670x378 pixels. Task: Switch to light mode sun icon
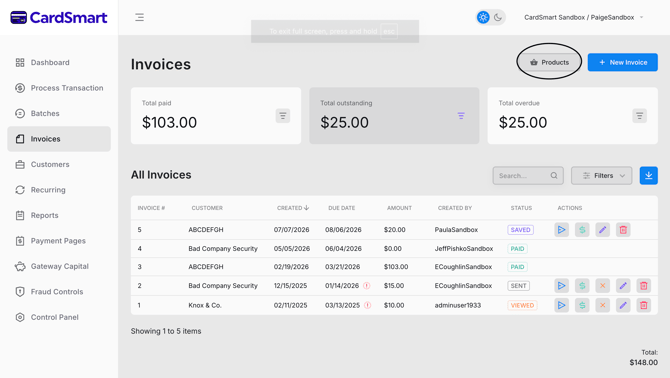[483, 18]
